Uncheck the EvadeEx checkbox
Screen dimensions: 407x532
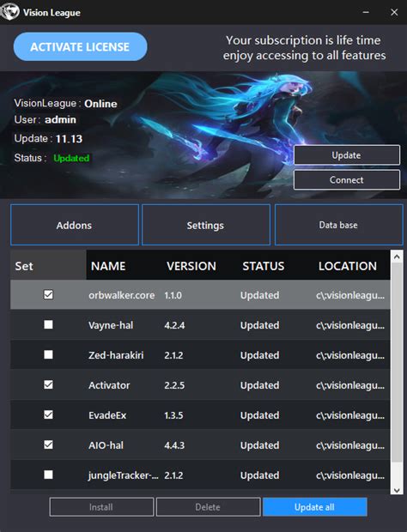[x=48, y=414]
